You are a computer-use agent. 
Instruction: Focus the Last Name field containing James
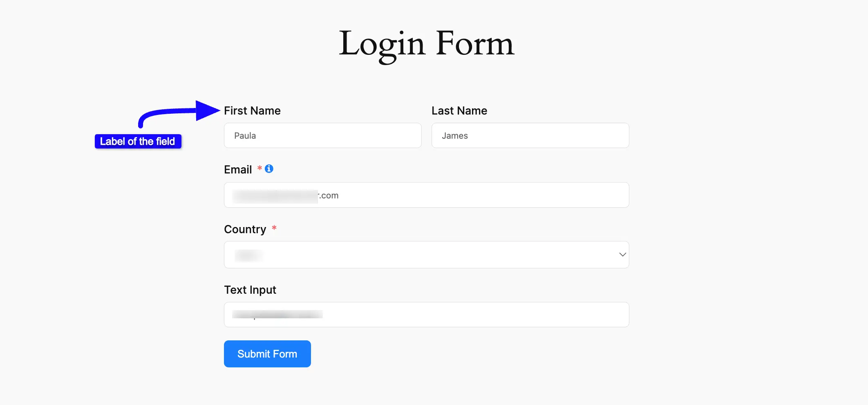[530, 135]
